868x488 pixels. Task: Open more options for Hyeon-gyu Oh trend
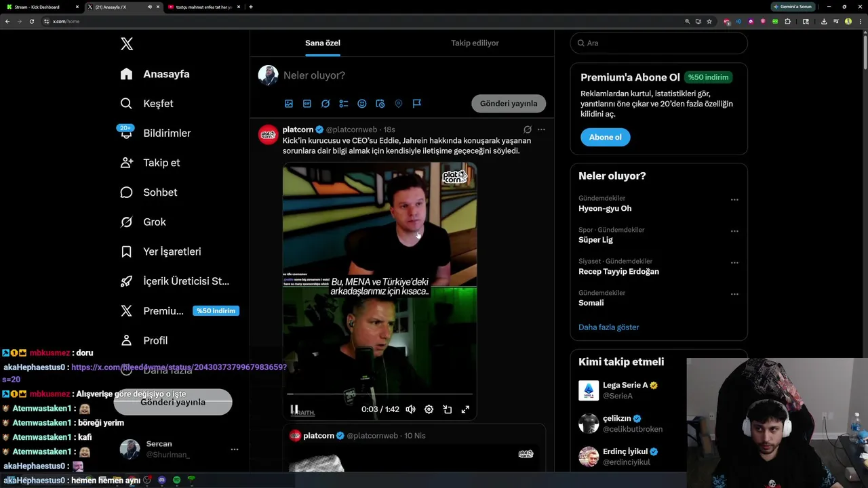(734, 200)
